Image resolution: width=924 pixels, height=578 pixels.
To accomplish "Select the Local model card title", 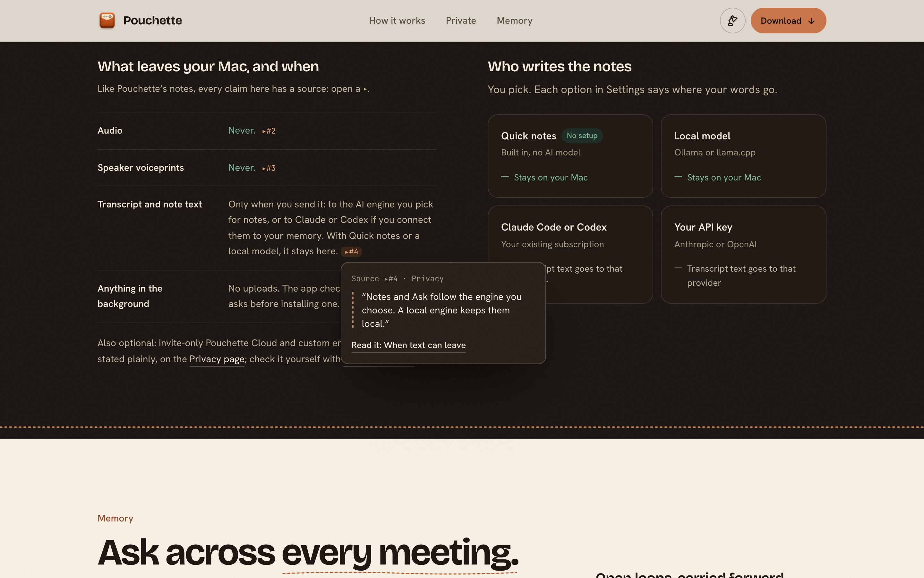I will pos(702,136).
